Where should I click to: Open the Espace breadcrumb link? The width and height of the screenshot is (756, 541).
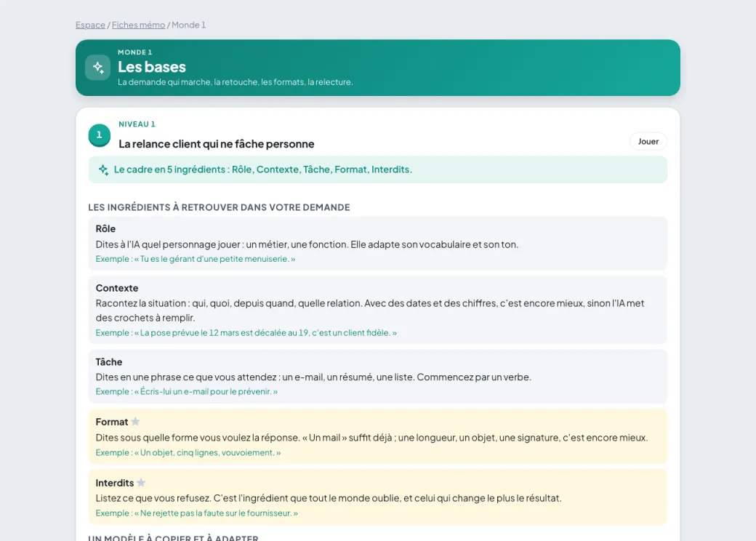pos(90,25)
